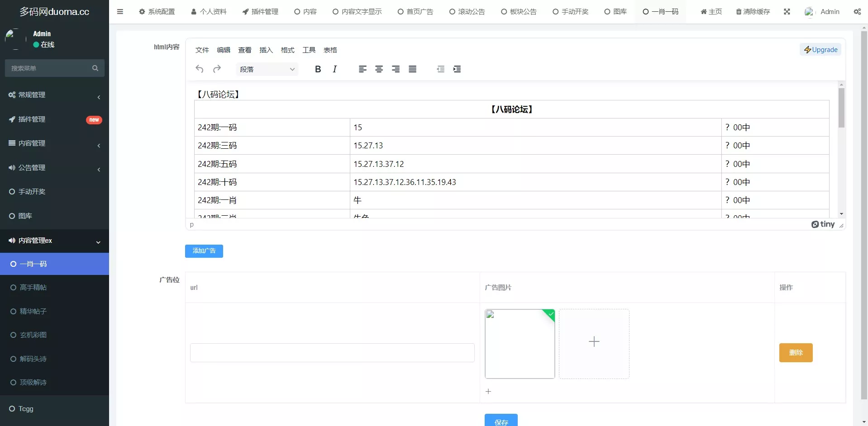This screenshot has width=868, height=426.
Task: Increase the paragraph indent
Action: pos(457,69)
